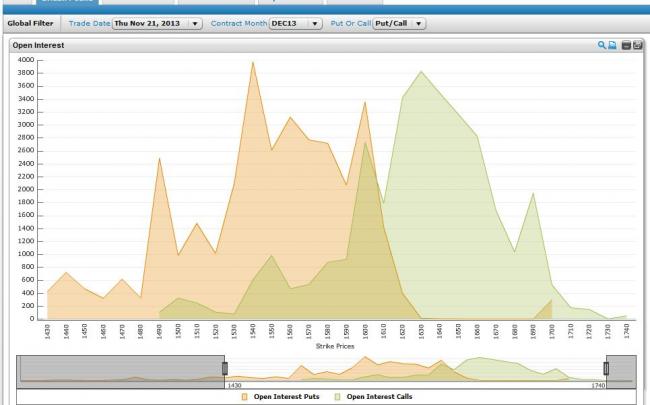Click the magnifier zoom icon in chart header
Image resolution: width=650 pixels, height=405 pixels.
[x=601, y=46]
